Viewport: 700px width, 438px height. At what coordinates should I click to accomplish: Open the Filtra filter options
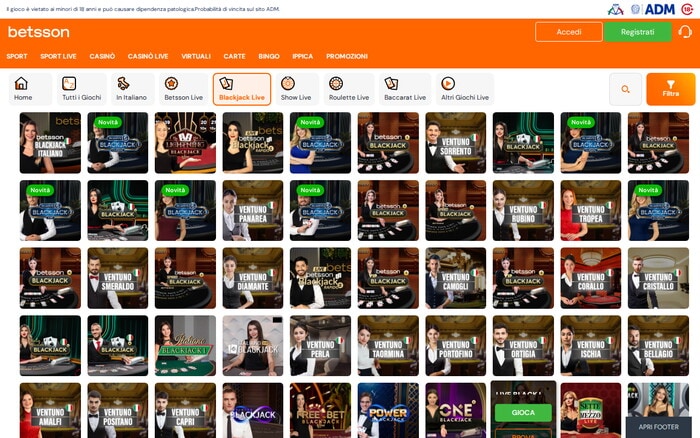click(x=670, y=89)
